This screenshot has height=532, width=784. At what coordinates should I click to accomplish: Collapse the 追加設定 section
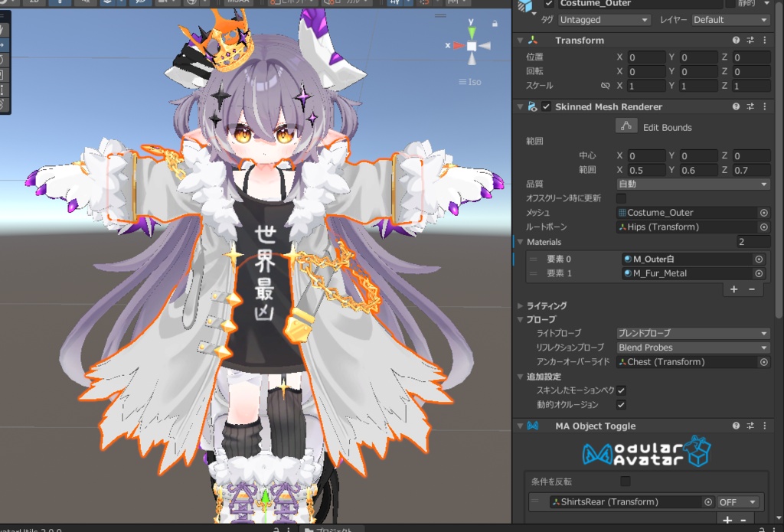click(520, 377)
